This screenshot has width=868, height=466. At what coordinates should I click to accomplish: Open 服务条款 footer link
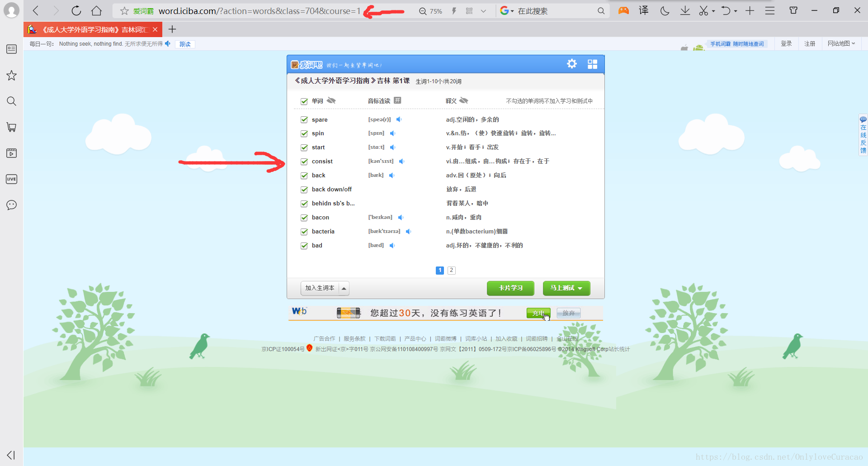(354, 339)
